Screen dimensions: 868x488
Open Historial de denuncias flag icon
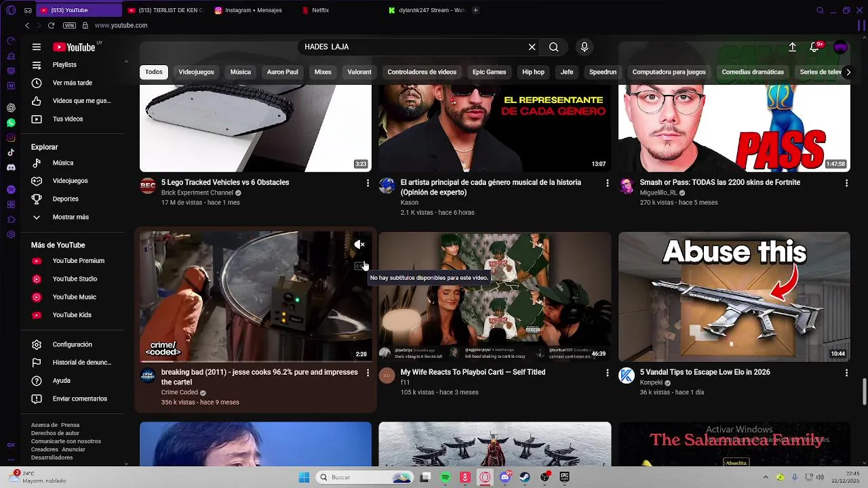37,363
